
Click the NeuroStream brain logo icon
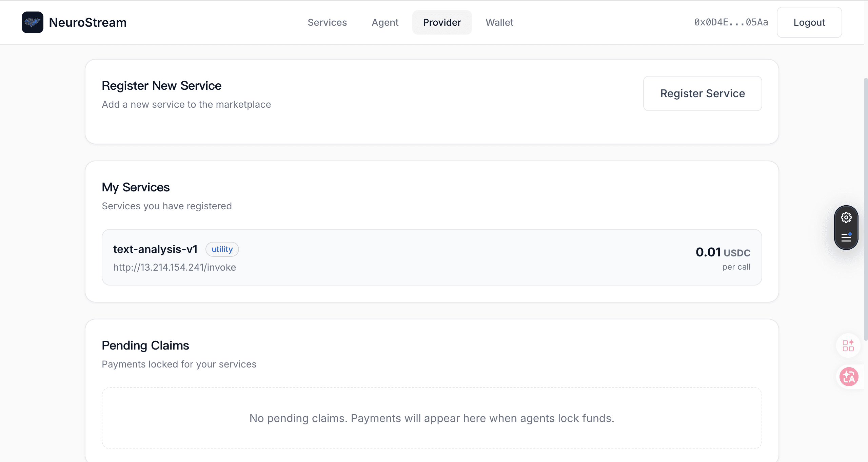(x=33, y=22)
